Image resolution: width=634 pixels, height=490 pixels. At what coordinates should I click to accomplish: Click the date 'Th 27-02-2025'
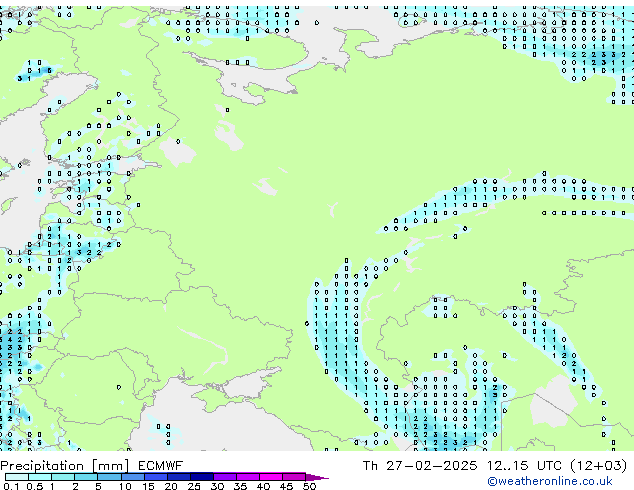pyautogui.click(x=420, y=466)
